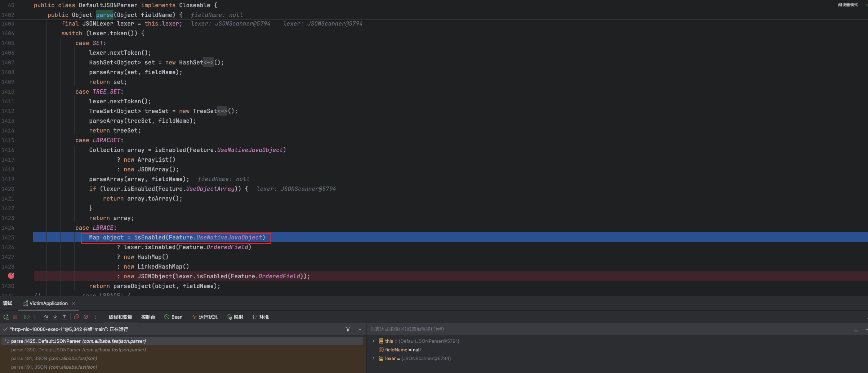Select frame parse:181, JSON

coord(182,358)
